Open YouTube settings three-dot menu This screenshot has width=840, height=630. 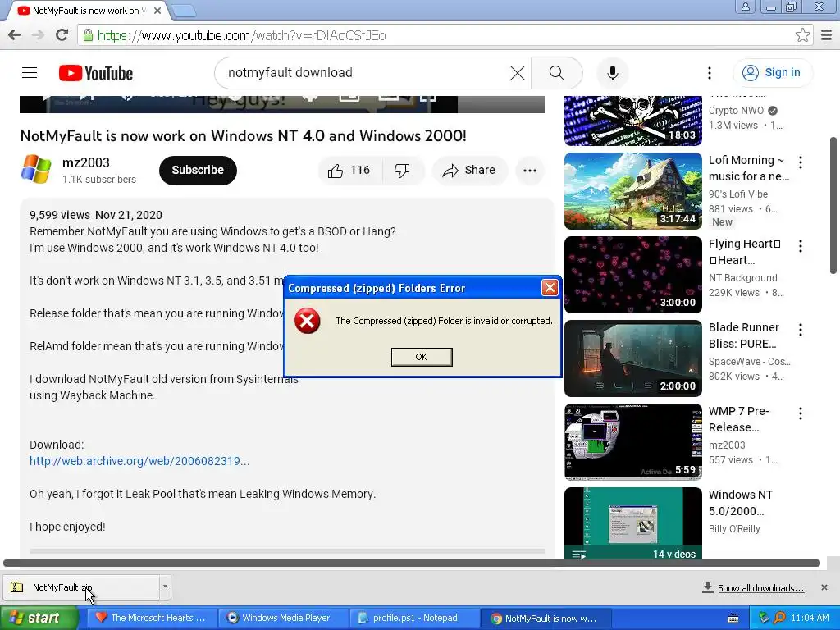point(710,73)
